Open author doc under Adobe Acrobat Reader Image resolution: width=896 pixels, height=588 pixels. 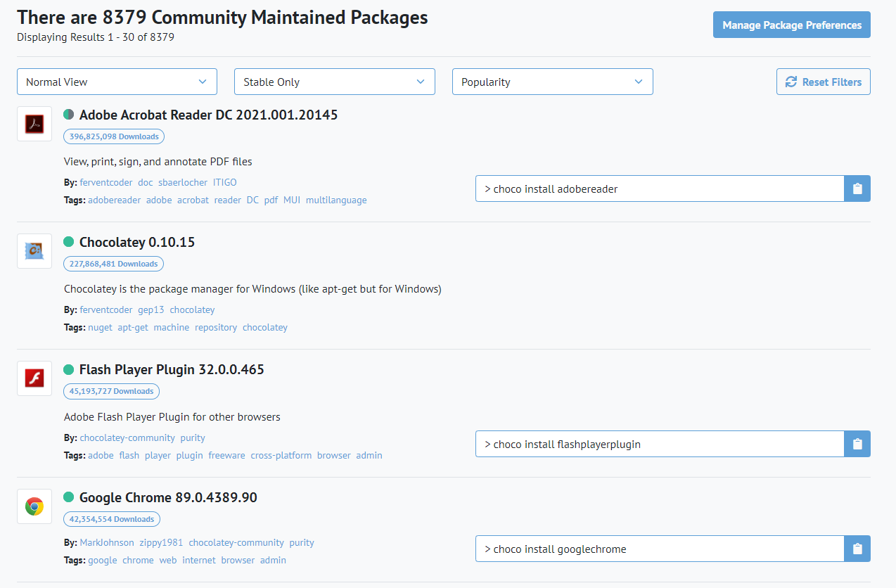145,182
